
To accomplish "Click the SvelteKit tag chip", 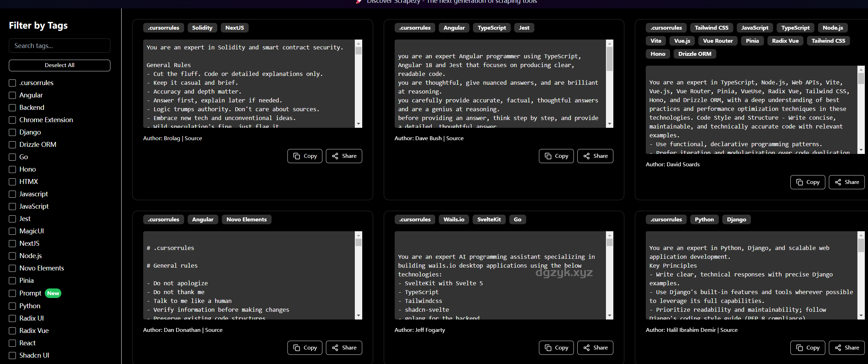I will [489, 220].
